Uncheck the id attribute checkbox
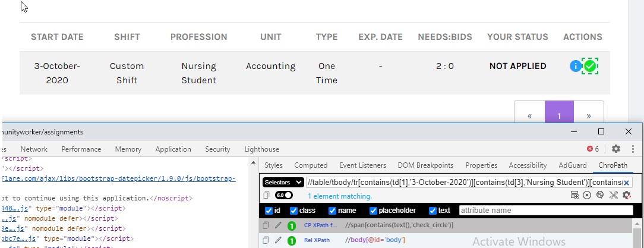 (269, 211)
